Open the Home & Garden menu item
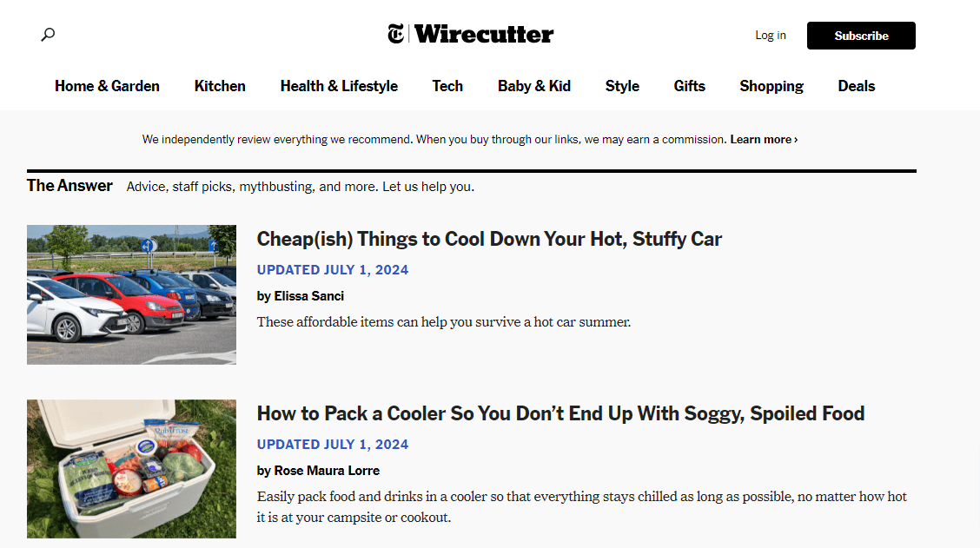980x548 pixels. tap(107, 86)
